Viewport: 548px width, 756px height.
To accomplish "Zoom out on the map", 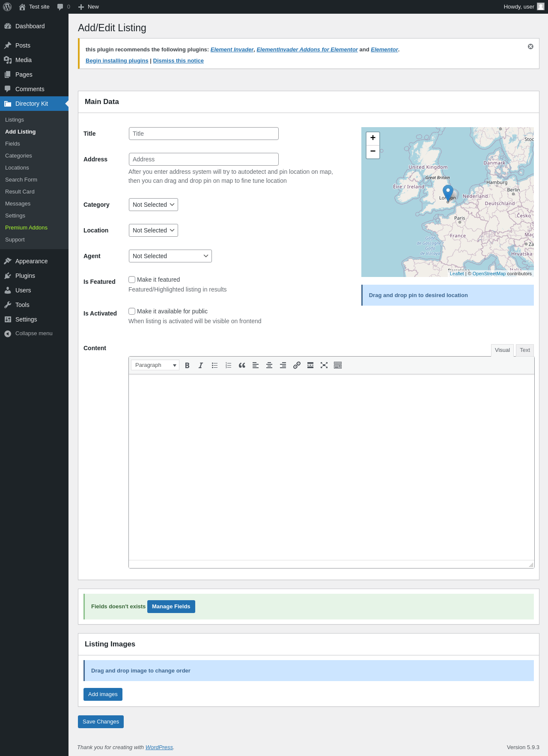I will click(x=373, y=152).
